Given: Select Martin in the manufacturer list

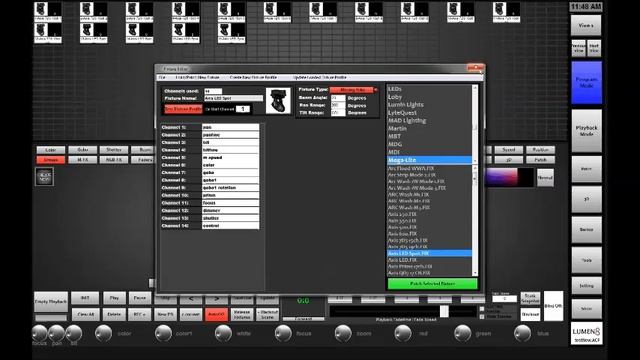Looking at the screenshot, I should click(x=429, y=128).
